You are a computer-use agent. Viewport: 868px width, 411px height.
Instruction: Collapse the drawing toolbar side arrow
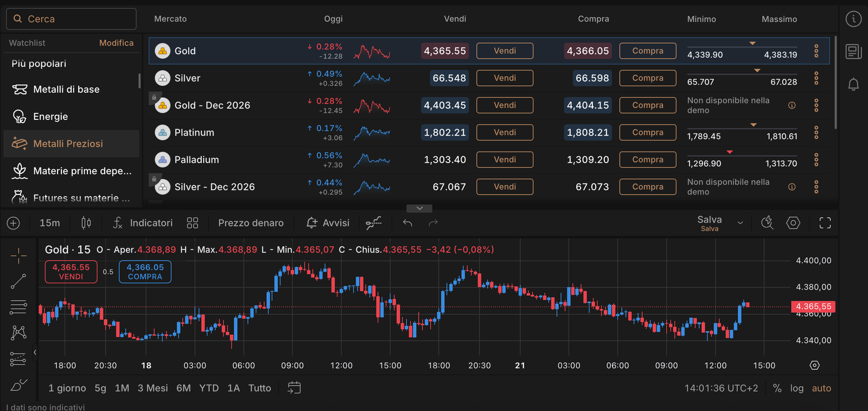click(x=35, y=352)
